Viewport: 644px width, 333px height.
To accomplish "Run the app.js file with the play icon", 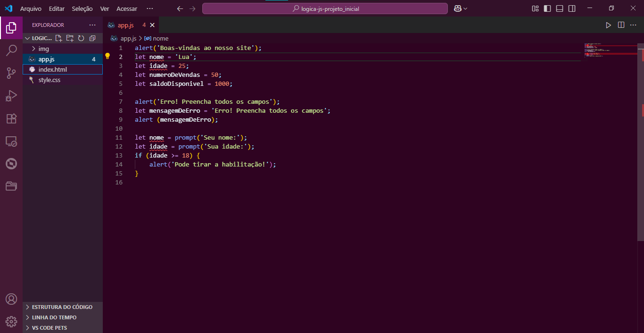I will (609, 25).
